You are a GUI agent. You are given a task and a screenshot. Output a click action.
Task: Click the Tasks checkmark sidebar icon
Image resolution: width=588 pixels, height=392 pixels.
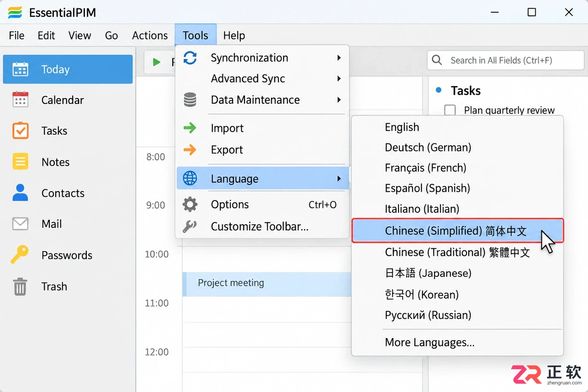(20, 131)
